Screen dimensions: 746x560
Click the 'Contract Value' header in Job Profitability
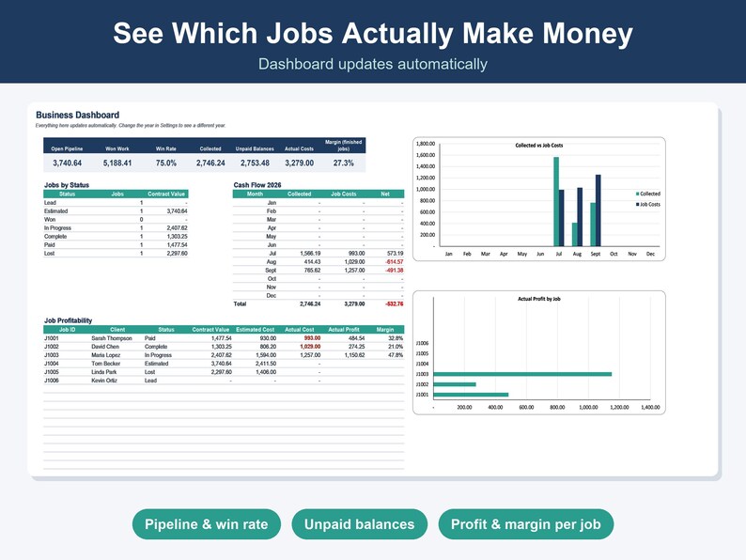pos(210,329)
